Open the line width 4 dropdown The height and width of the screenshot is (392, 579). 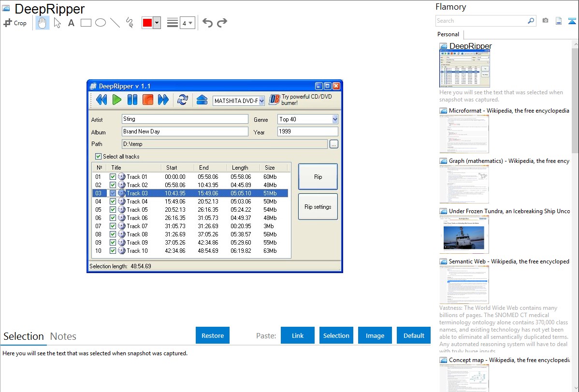tap(188, 23)
